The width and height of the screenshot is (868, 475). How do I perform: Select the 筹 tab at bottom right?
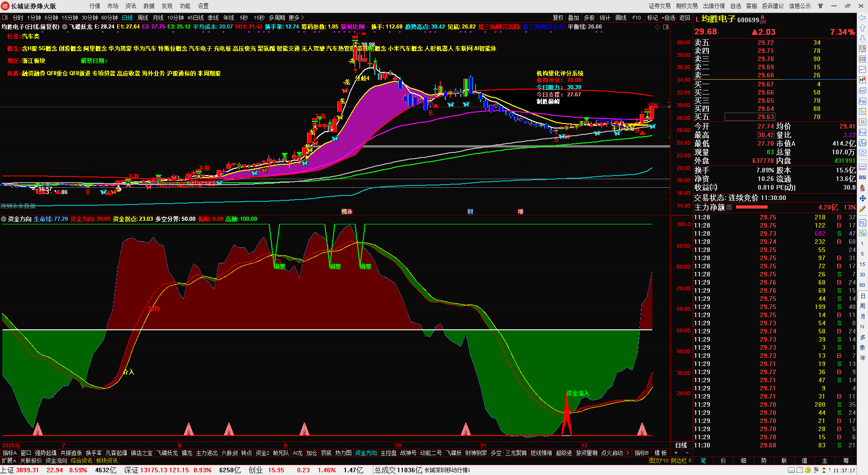coord(845,461)
